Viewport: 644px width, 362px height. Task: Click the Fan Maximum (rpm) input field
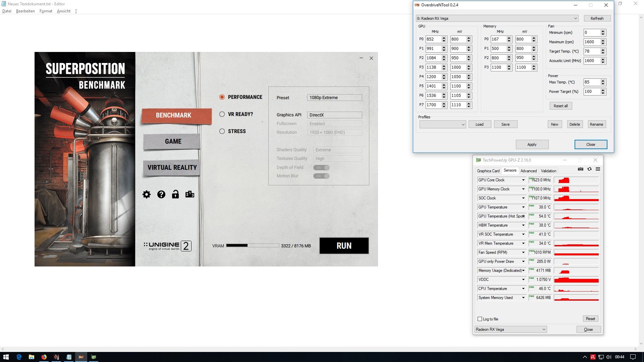(592, 42)
